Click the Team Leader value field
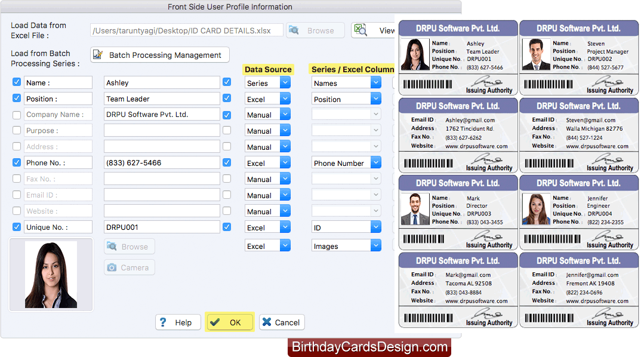The width and height of the screenshot is (644, 357). click(x=162, y=99)
